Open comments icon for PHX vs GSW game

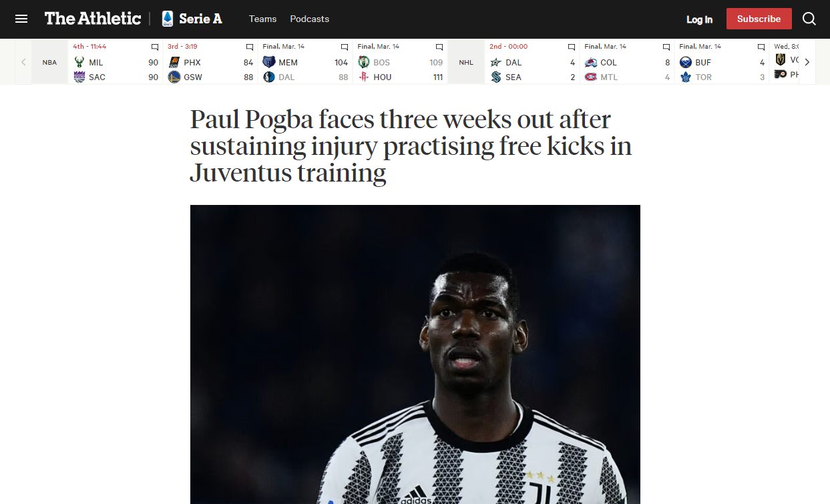pyautogui.click(x=250, y=47)
